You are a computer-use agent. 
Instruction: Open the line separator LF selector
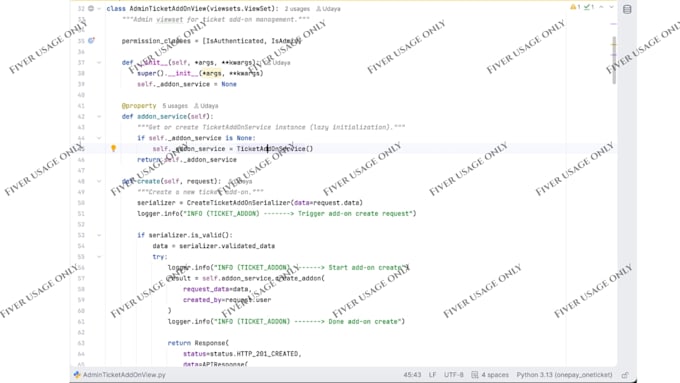click(432, 375)
